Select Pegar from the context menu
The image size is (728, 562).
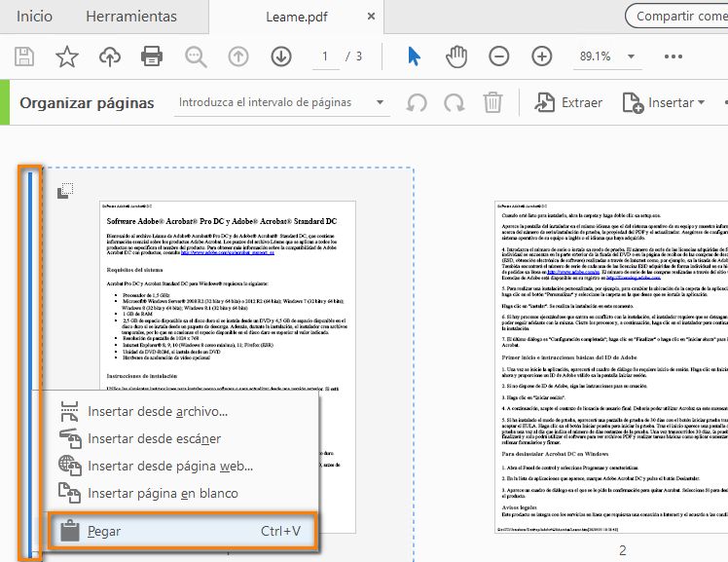(183, 531)
